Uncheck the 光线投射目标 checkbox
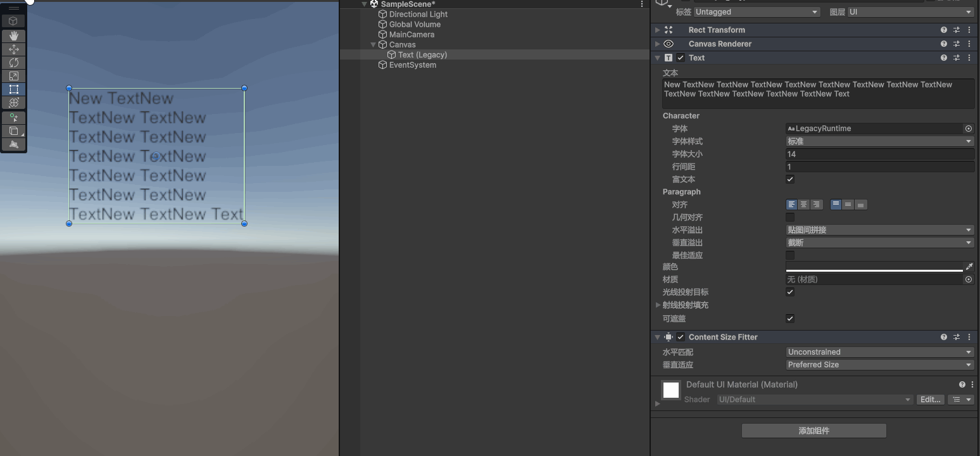980x456 pixels. pos(790,292)
